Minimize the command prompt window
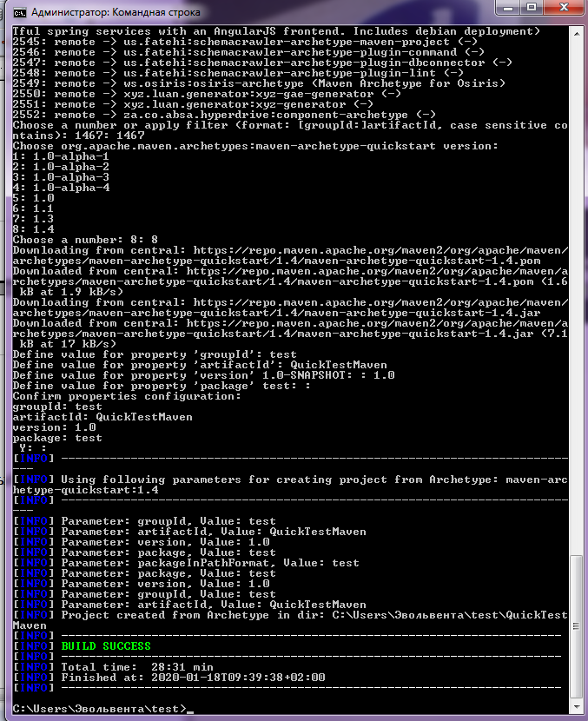The width and height of the screenshot is (588, 721). pos(508,8)
